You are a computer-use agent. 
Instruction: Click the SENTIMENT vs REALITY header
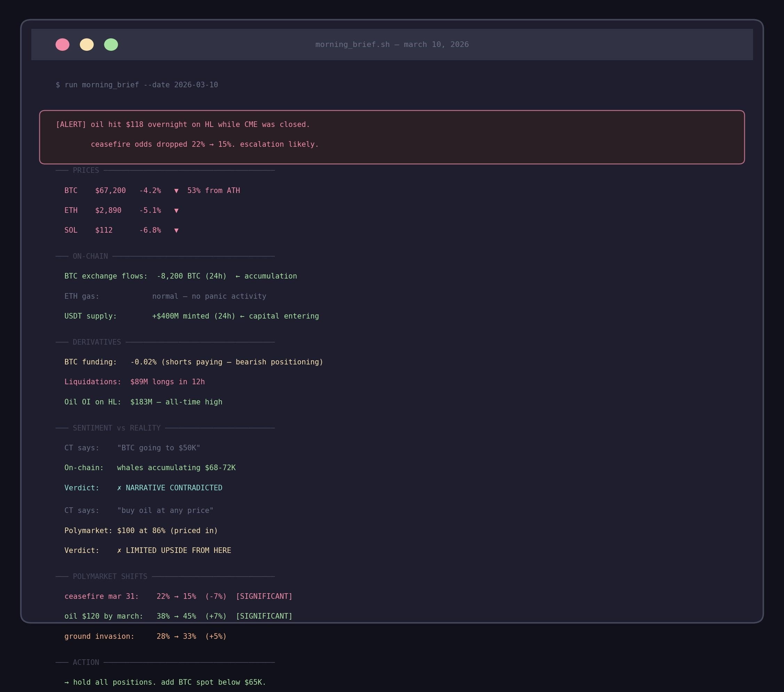(117, 428)
